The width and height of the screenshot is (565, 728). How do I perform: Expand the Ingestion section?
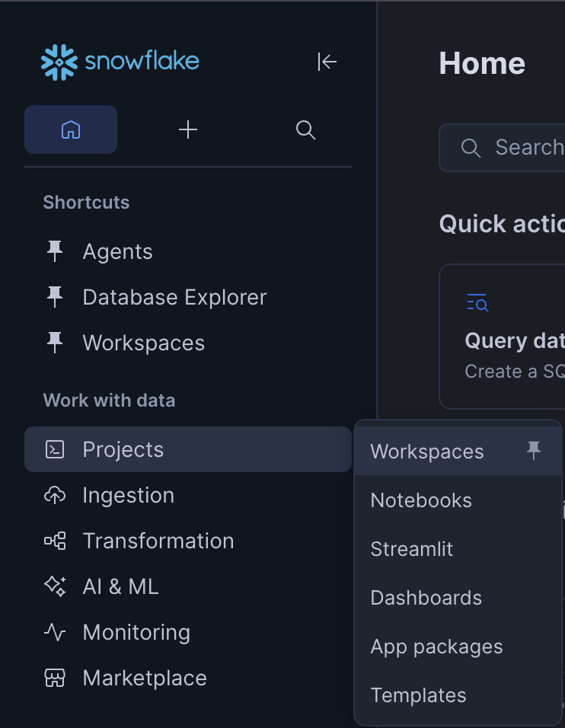coord(128,495)
